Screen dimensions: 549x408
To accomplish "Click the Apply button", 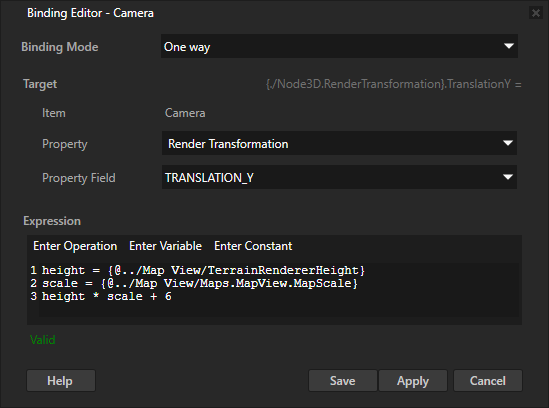I will (x=413, y=380).
